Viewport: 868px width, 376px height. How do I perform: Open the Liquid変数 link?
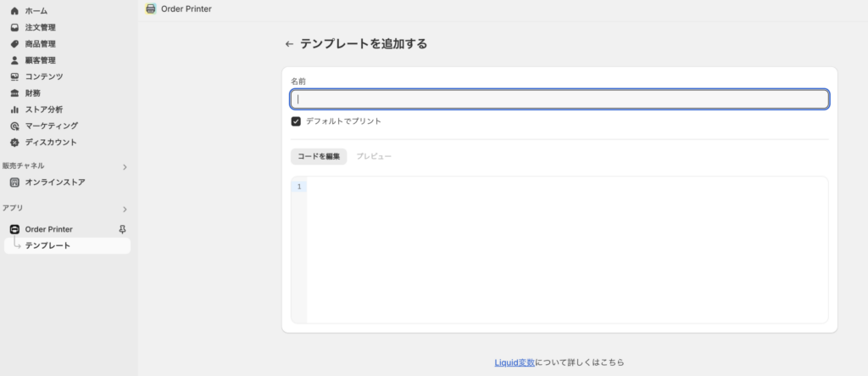click(x=515, y=362)
